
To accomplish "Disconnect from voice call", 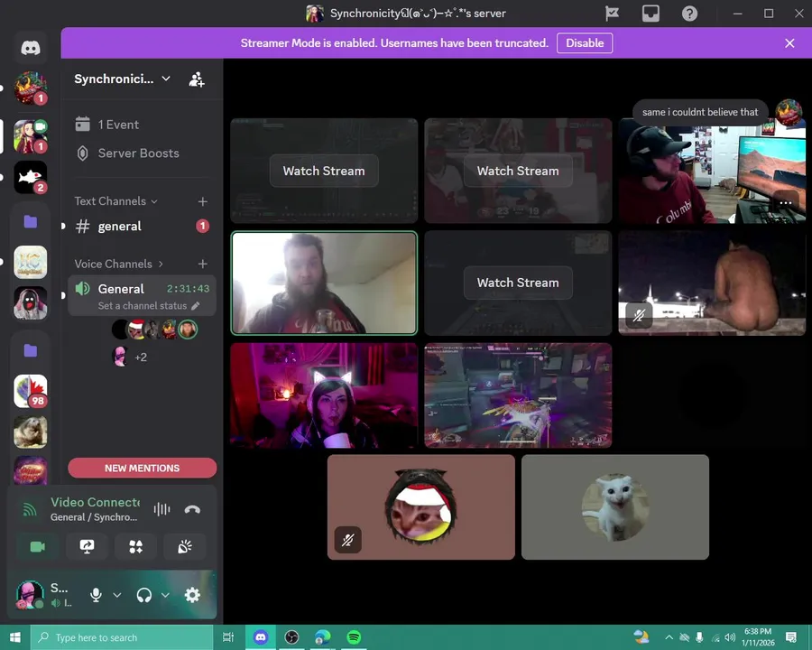I will tap(192, 509).
